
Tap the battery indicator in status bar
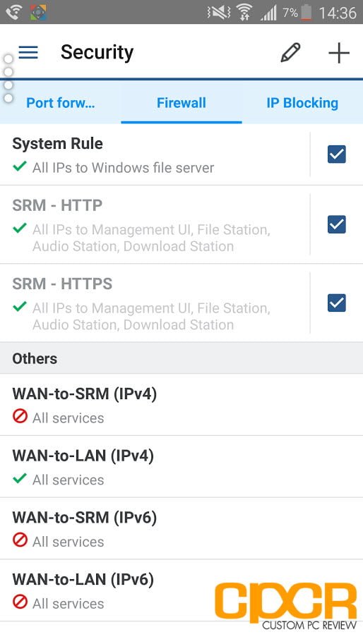point(307,12)
